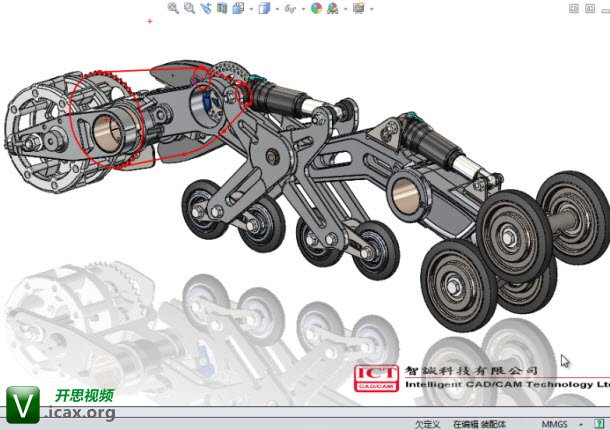Click the right pane expand arrow button

[590, 8]
